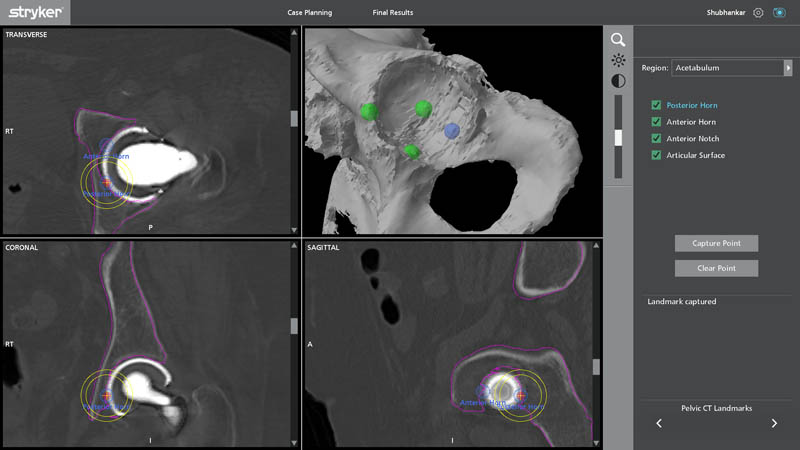The image size is (800, 450).
Task: Click the Articular Surface label text
Action: tap(695, 155)
